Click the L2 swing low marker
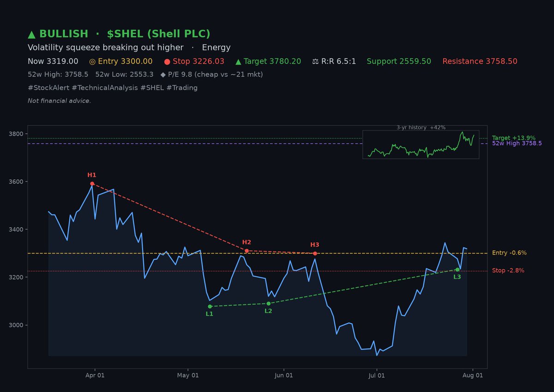554x392 pixels. click(269, 303)
